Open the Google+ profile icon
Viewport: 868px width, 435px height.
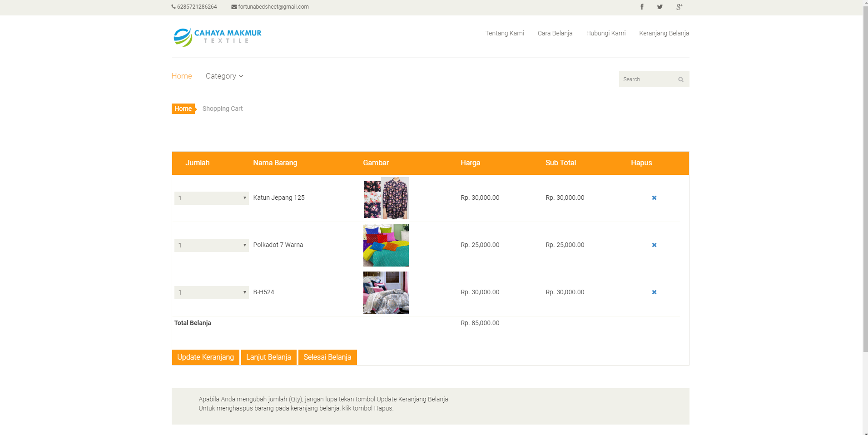[x=679, y=7]
